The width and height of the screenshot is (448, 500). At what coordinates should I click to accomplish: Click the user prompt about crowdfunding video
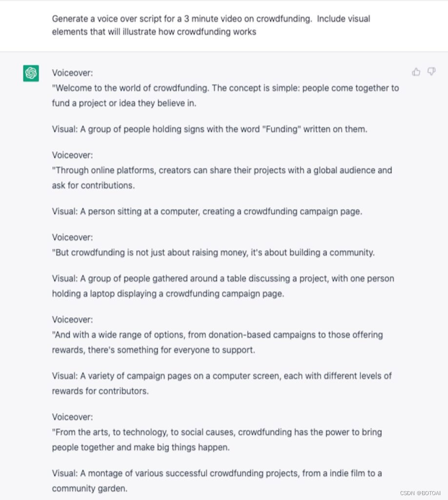(211, 25)
